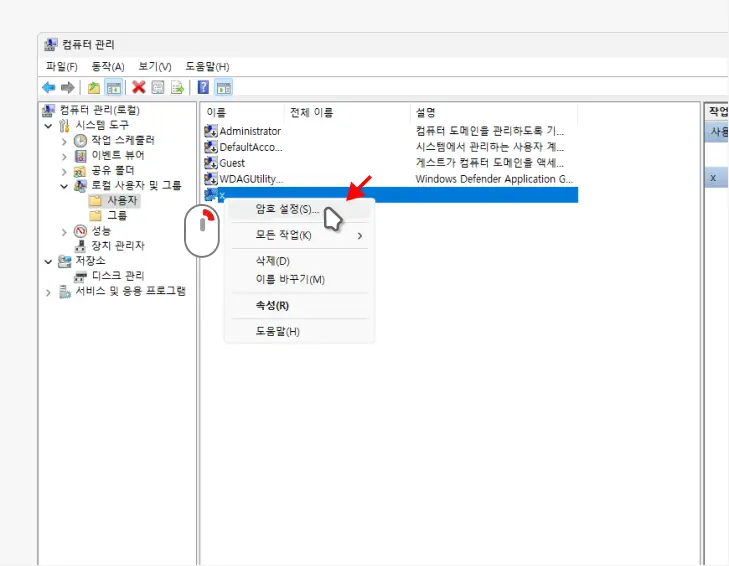
Task: Click the Guest user account icon
Action: pos(211,163)
